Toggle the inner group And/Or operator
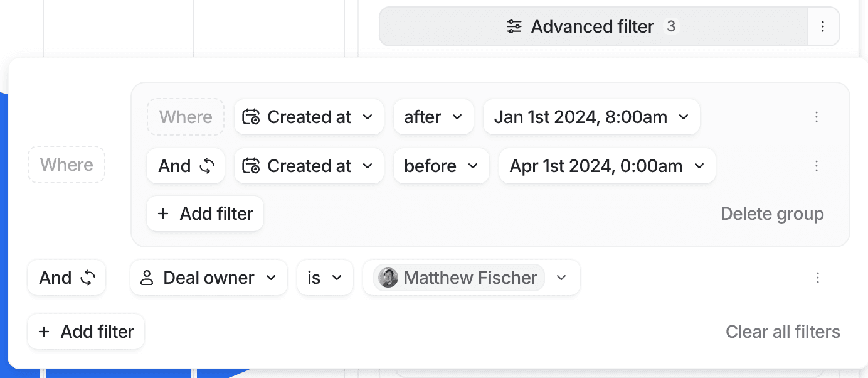 click(x=186, y=166)
